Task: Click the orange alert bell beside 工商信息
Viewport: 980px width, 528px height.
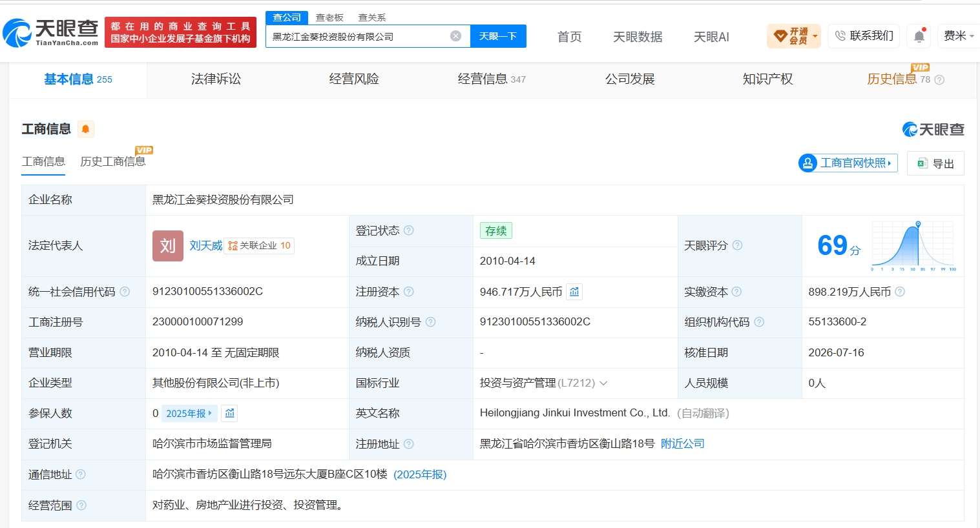Action: pyautogui.click(x=85, y=129)
